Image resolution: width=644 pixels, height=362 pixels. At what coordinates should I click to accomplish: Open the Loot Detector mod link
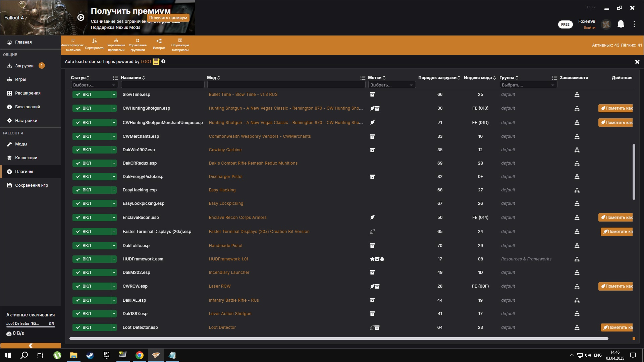222,327
